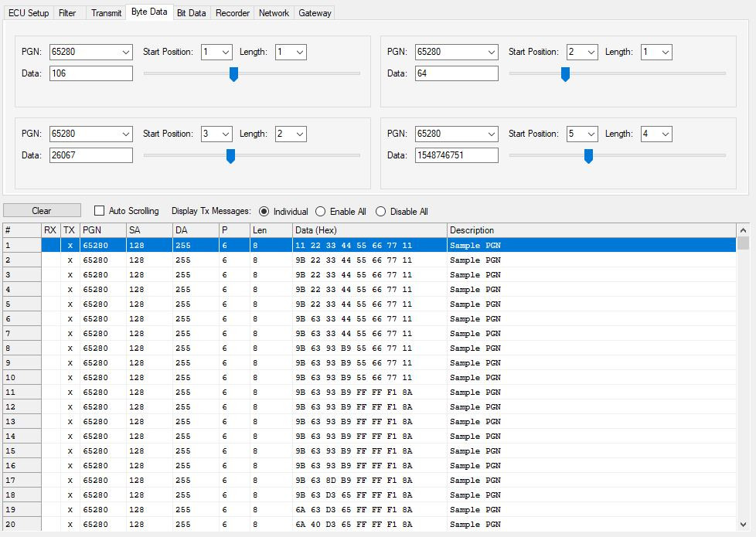Image resolution: width=756 pixels, height=537 pixels.
Task: Click the slider next to data value 26067
Action: click(230, 156)
